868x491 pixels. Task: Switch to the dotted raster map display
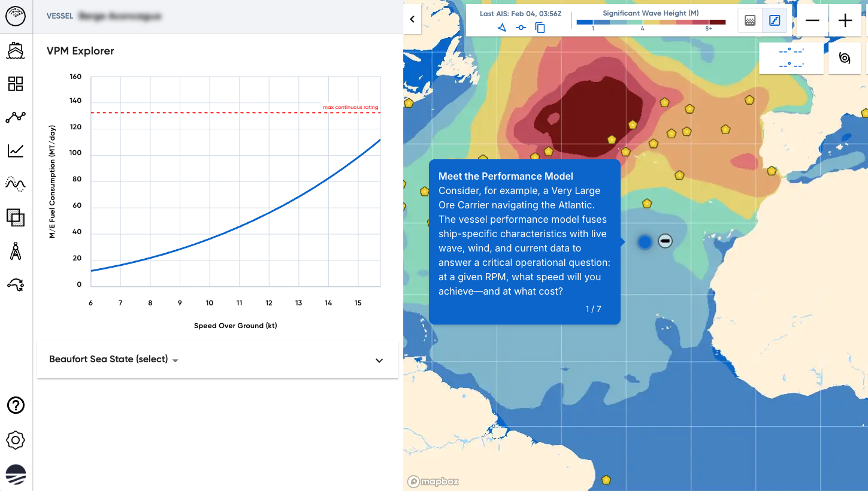click(x=749, y=20)
